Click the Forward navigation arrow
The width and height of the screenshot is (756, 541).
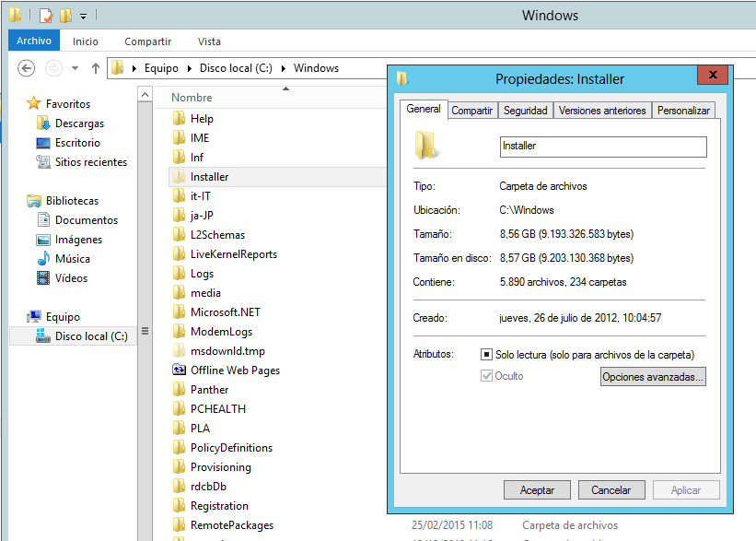pyautogui.click(x=53, y=68)
